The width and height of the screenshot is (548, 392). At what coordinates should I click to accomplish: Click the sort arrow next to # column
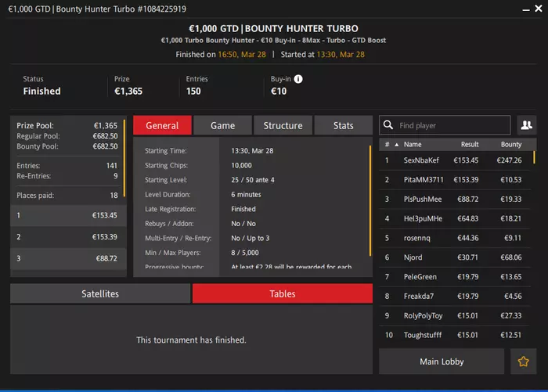pyautogui.click(x=396, y=145)
